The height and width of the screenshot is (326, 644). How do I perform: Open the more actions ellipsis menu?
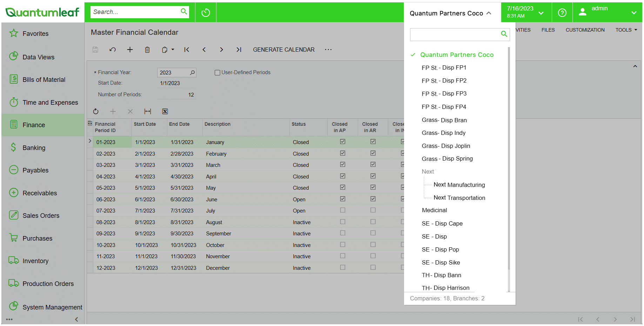click(x=328, y=50)
